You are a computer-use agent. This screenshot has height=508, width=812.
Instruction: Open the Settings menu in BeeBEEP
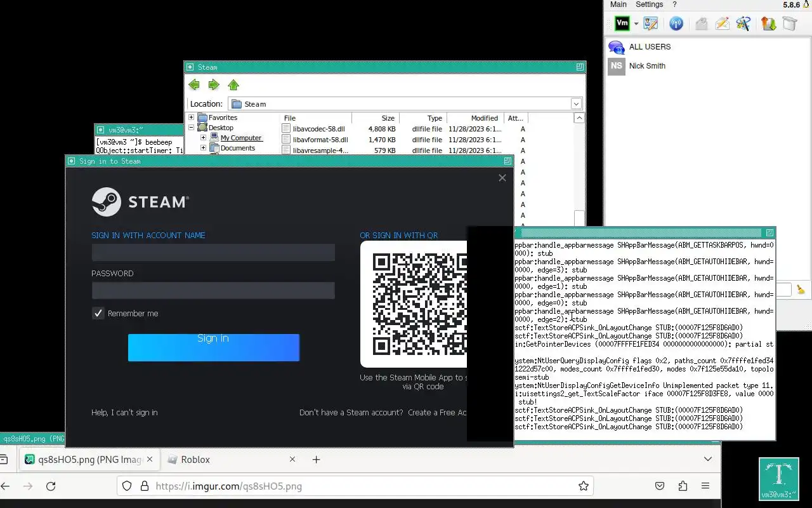(x=649, y=4)
